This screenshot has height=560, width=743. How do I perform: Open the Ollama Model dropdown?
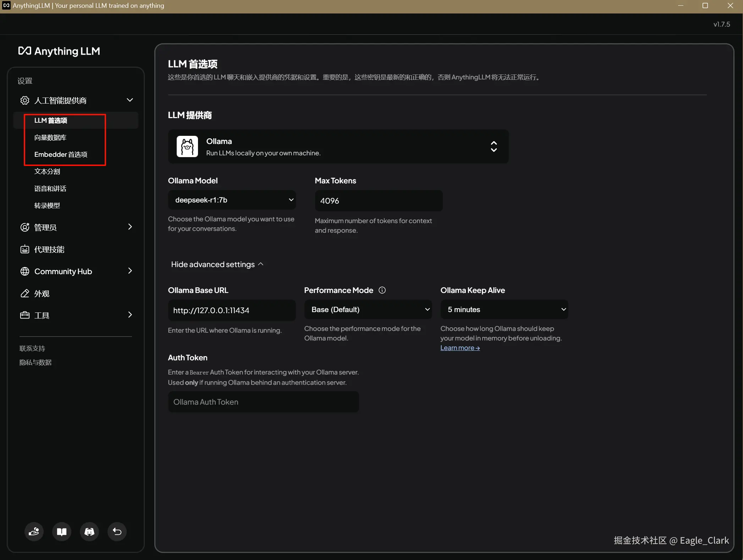tap(232, 200)
